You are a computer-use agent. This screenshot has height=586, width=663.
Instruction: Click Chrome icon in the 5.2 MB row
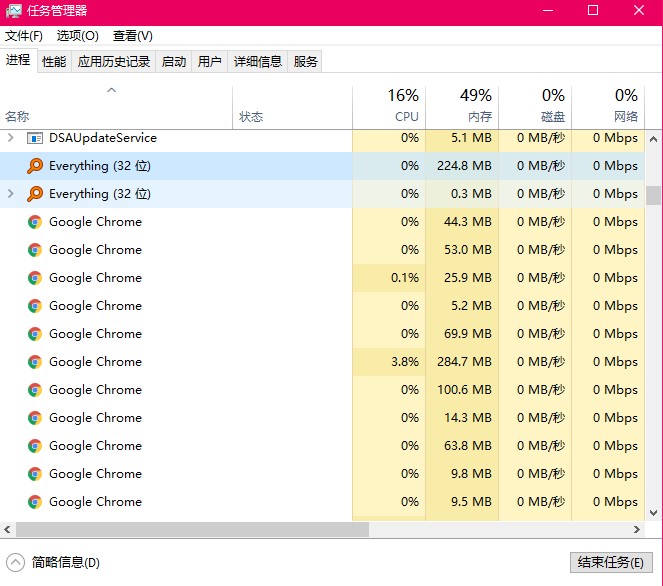coord(35,306)
